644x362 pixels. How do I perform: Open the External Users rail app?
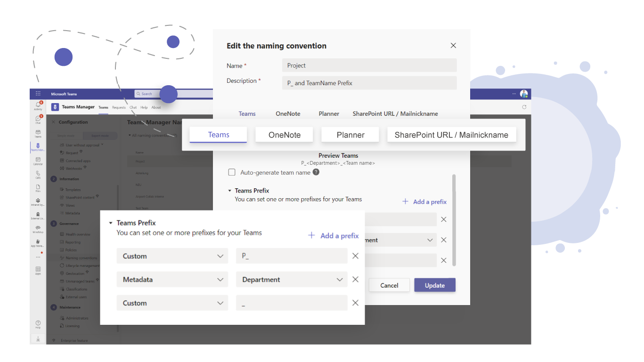tap(38, 216)
